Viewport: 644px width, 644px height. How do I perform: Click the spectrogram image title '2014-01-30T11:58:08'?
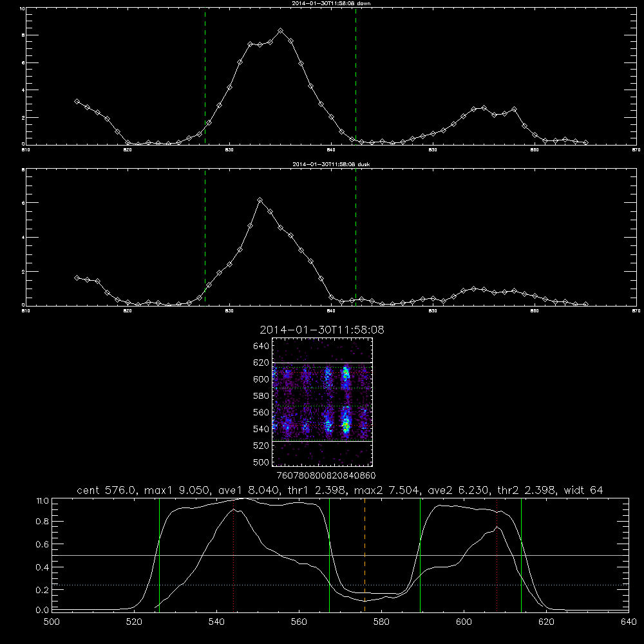click(322, 330)
